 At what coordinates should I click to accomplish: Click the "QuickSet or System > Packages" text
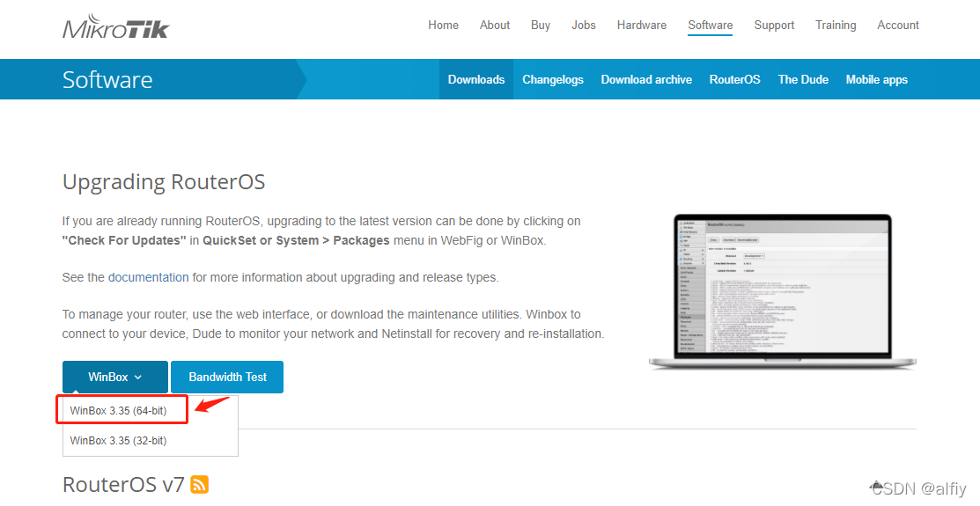click(296, 240)
